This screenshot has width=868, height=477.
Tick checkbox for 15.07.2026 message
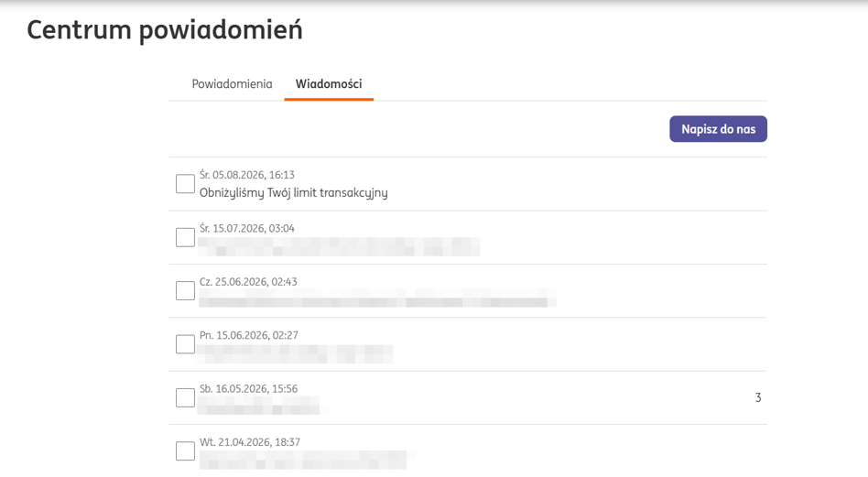(185, 237)
